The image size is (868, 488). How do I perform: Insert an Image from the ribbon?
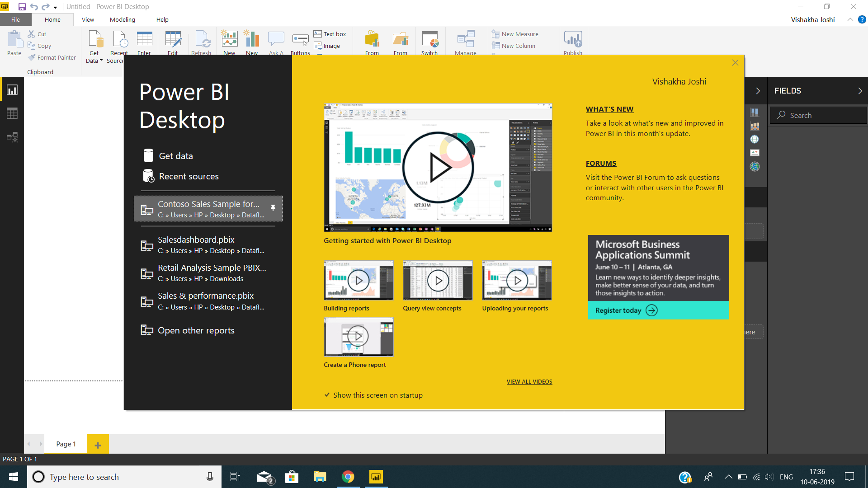[327, 46]
